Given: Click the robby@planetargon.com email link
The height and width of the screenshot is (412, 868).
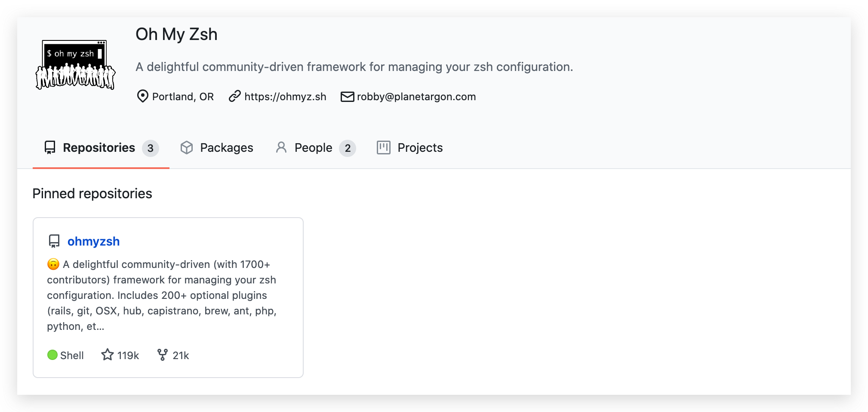Looking at the screenshot, I should click(x=416, y=97).
